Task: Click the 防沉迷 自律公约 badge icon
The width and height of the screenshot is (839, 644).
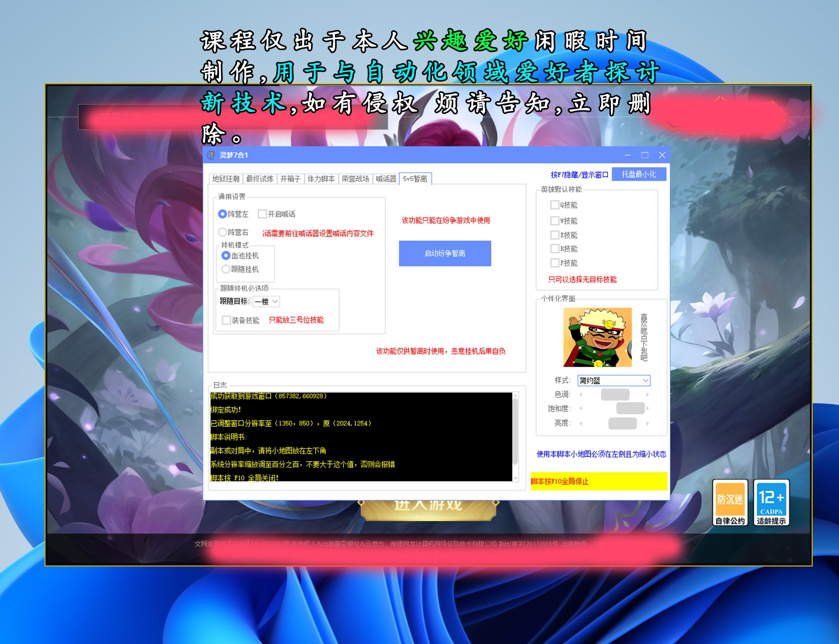Action: (x=730, y=502)
